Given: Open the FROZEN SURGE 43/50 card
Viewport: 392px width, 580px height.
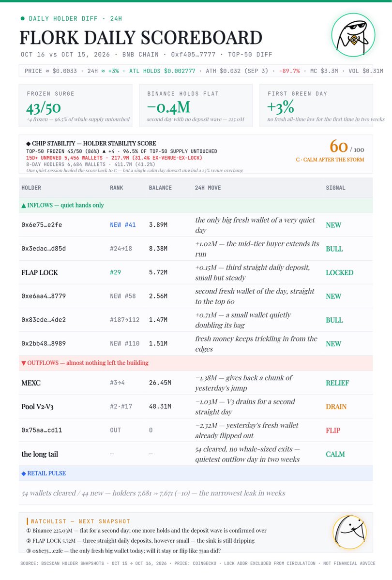Looking at the screenshot, I should pos(75,105).
